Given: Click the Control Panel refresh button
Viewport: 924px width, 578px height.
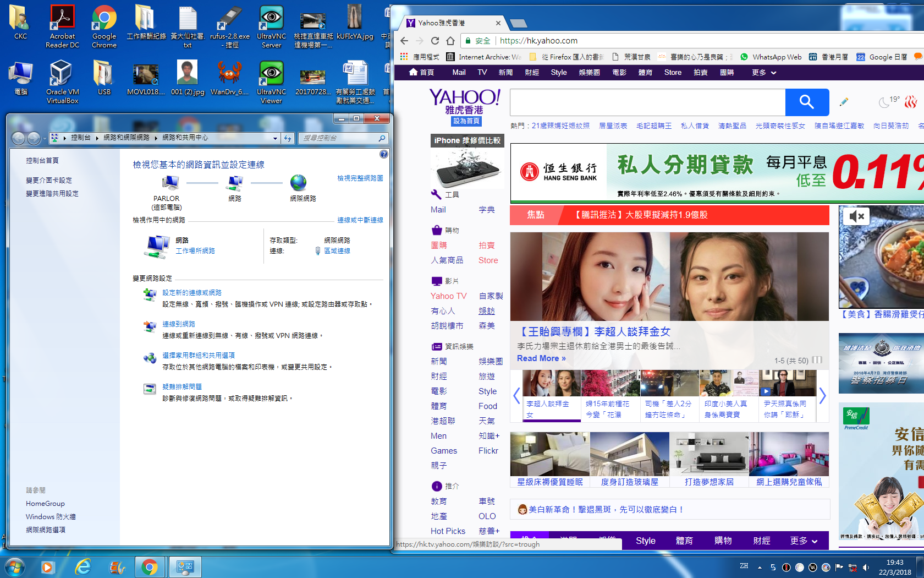Looking at the screenshot, I should click(288, 138).
